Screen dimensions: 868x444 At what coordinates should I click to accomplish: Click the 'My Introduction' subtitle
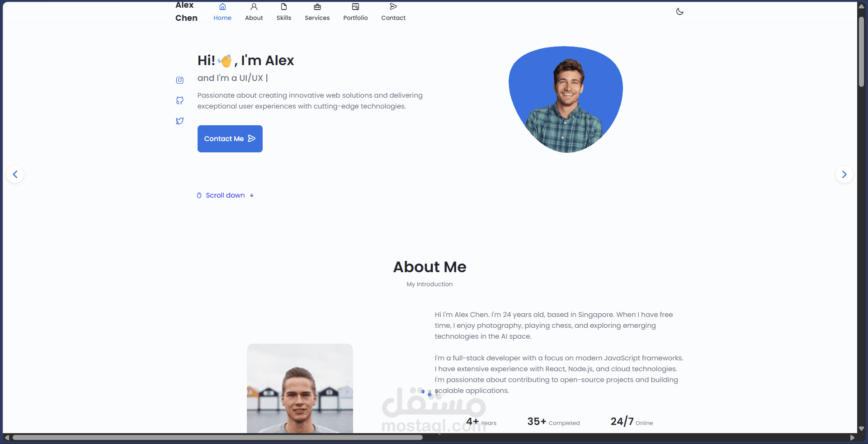click(429, 284)
